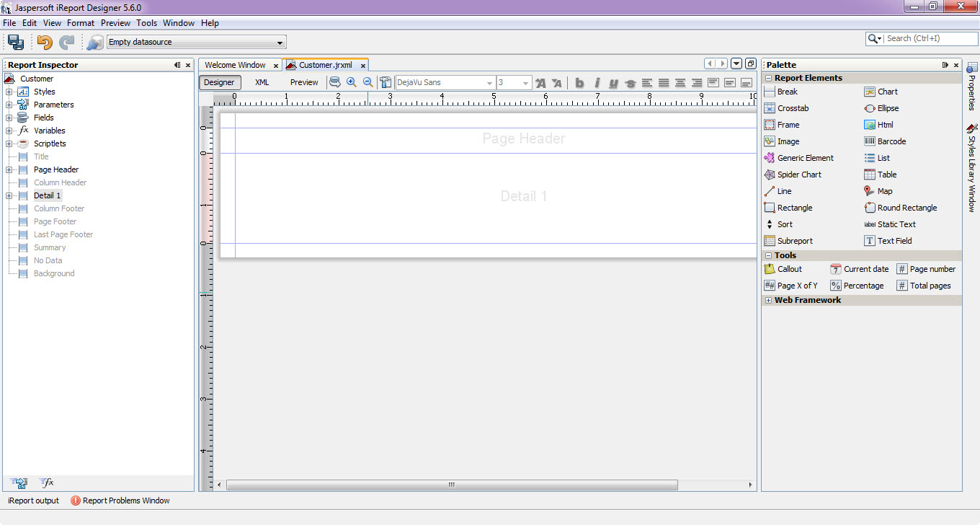Screen dimensions: 980x525
Task: Switch to the XML view tab
Action: pyautogui.click(x=262, y=81)
